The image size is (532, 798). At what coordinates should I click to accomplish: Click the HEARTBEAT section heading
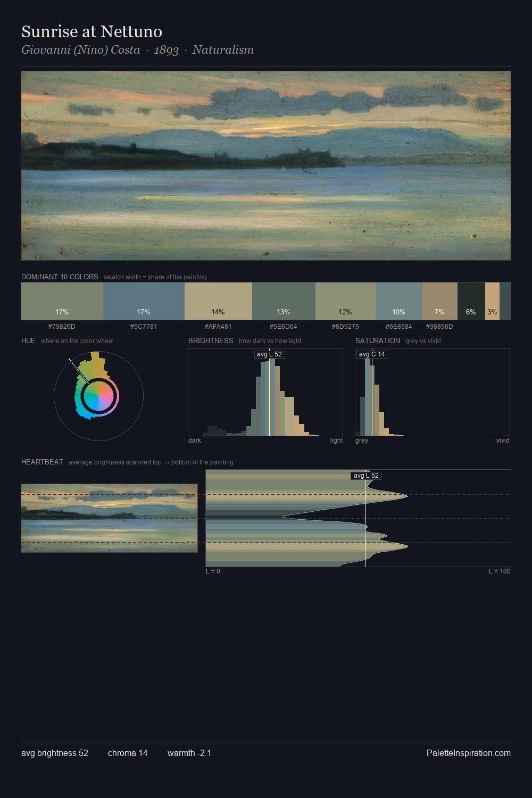[42, 462]
